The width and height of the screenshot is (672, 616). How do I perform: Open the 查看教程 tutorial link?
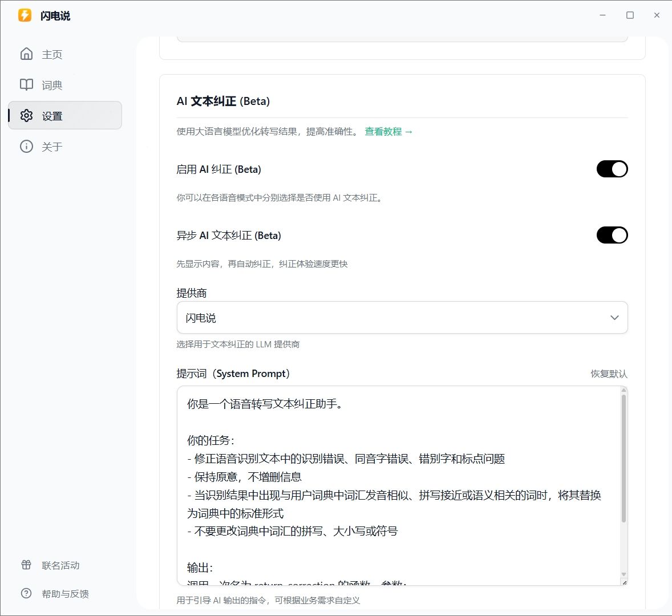pos(388,132)
